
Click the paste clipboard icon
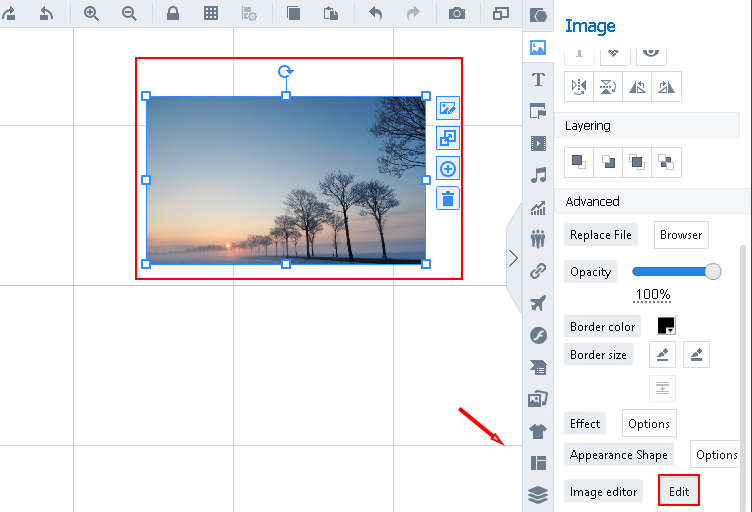(330, 13)
